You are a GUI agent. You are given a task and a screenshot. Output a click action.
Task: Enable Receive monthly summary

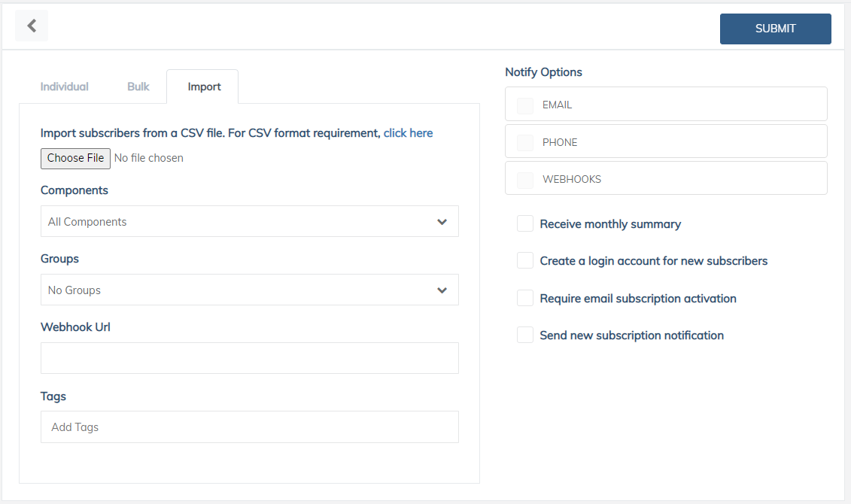click(524, 223)
